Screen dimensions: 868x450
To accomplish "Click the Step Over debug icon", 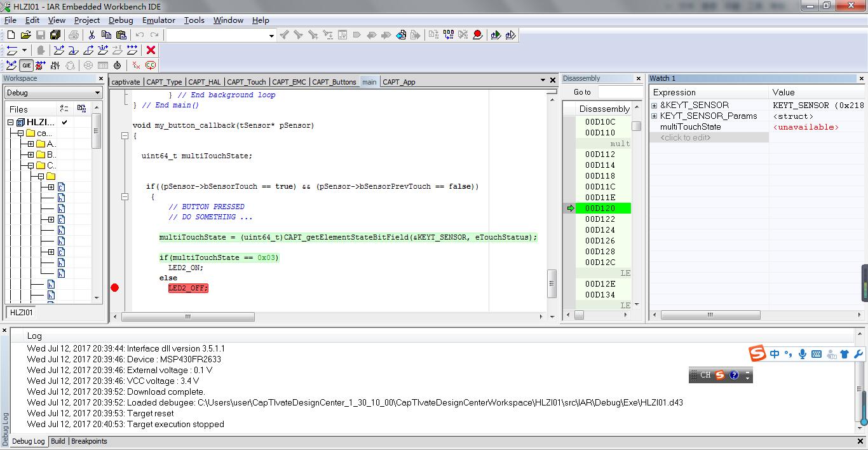I will (x=59, y=50).
